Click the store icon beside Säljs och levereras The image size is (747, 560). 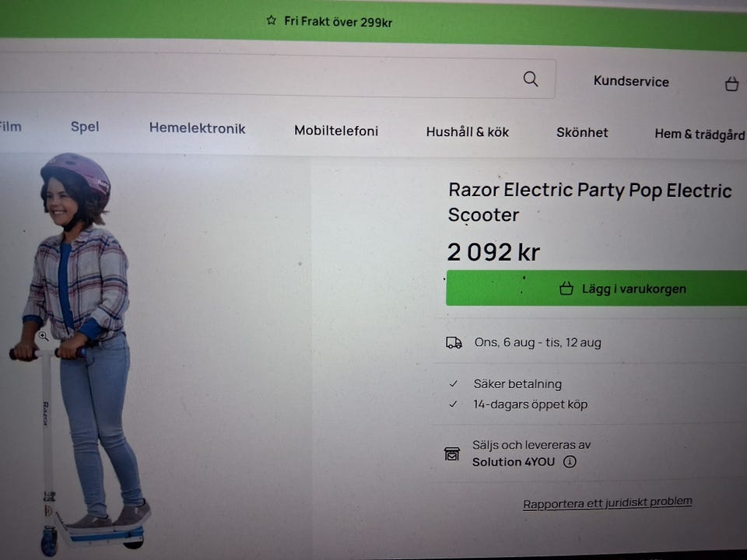coord(451,453)
